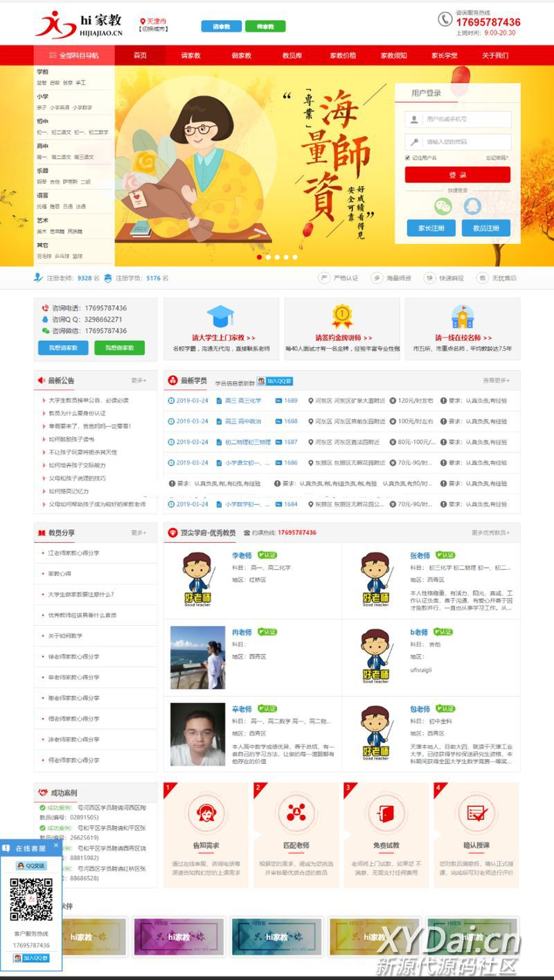
Task: Click the hi家教 logo
Action: [78, 24]
